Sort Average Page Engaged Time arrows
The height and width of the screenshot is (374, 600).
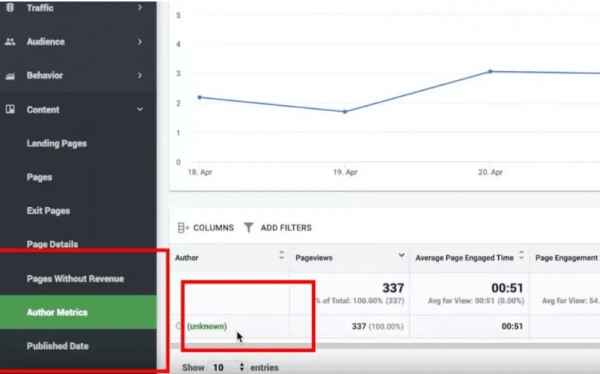tap(521, 255)
